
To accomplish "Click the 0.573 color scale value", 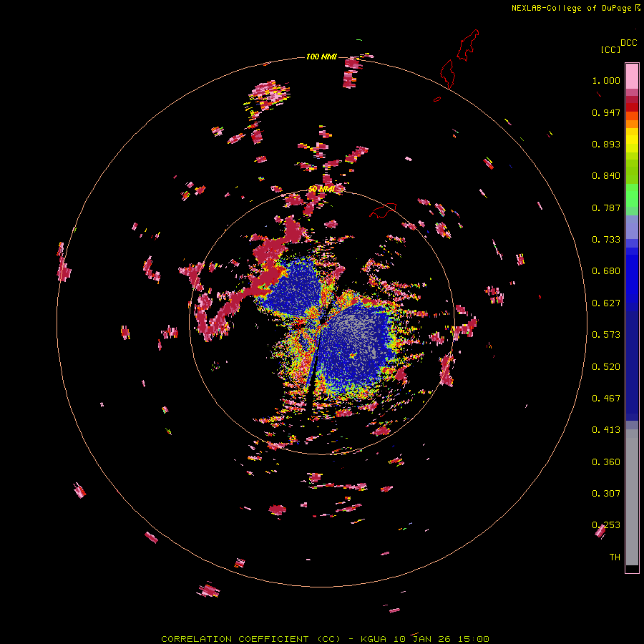I will click(x=606, y=335).
